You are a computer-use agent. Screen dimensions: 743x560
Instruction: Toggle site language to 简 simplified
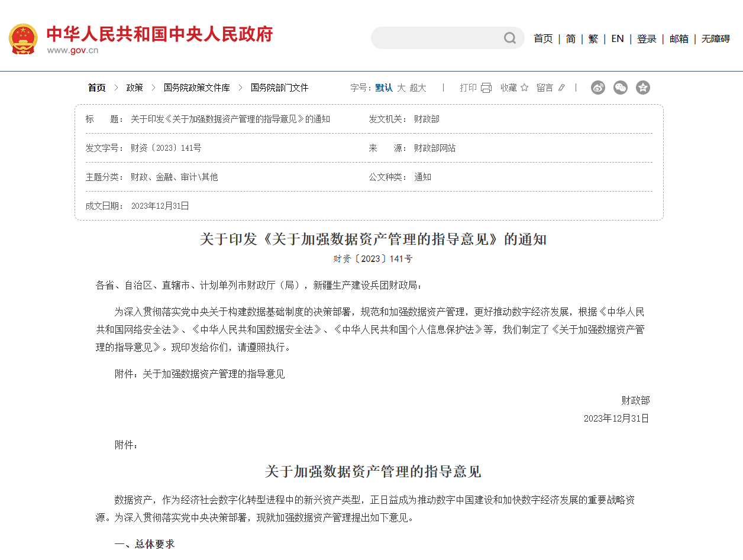click(x=570, y=38)
